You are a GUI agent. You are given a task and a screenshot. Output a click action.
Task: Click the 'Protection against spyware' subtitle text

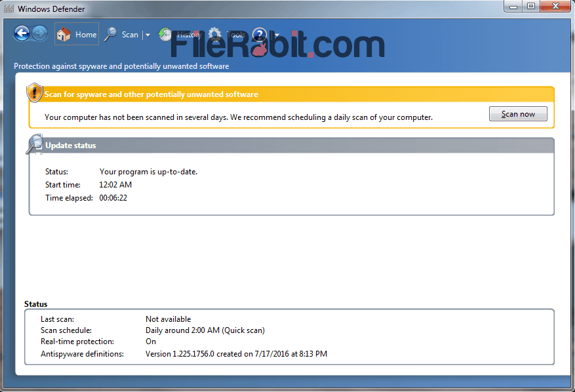point(121,66)
